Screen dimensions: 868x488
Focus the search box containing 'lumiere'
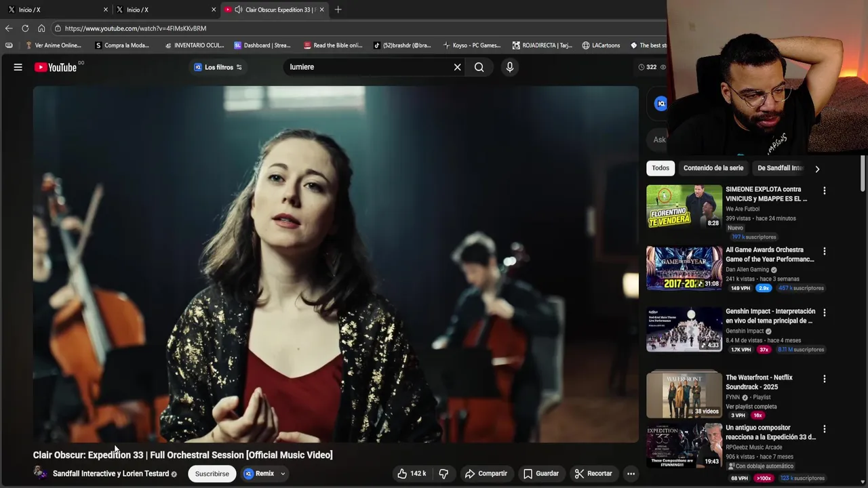[x=370, y=67]
